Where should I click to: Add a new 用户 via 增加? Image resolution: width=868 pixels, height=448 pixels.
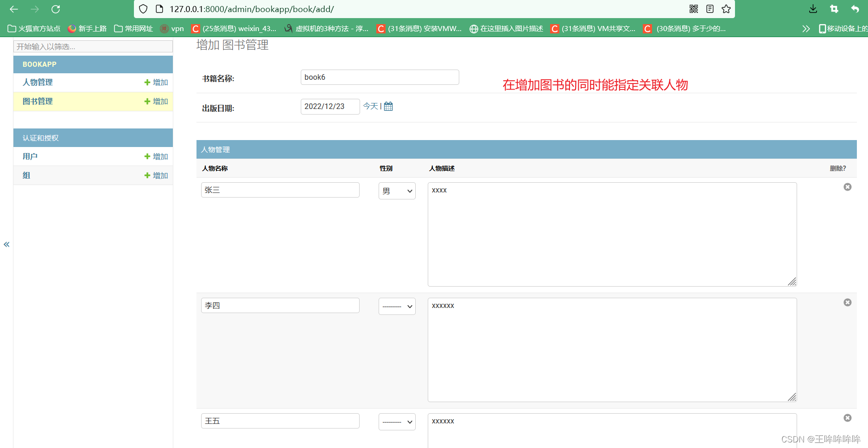tap(156, 156)
